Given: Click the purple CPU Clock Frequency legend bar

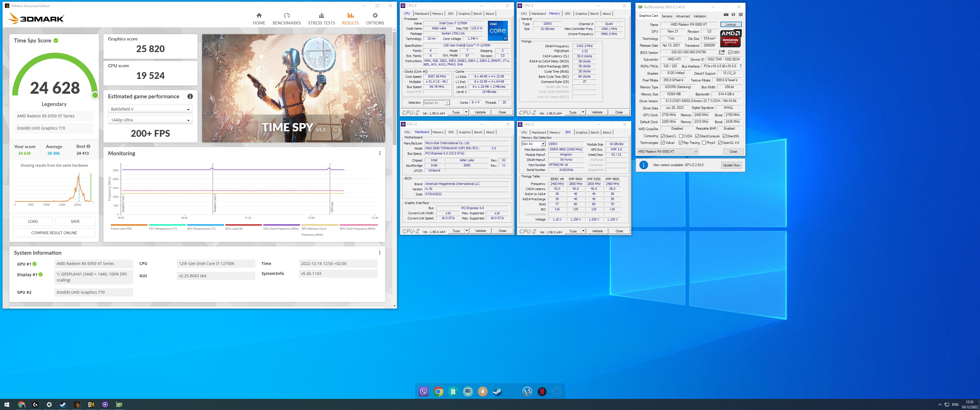Looking at the screenshot, I should (282, 225).
